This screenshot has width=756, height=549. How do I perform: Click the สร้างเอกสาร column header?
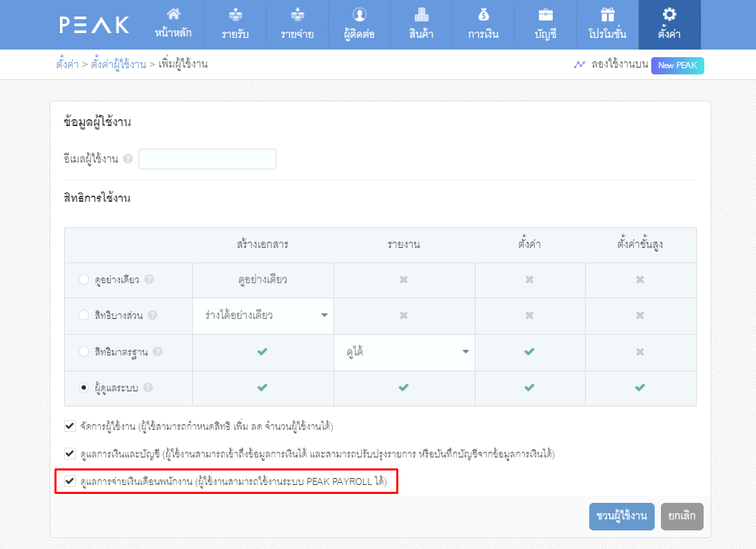263,245
